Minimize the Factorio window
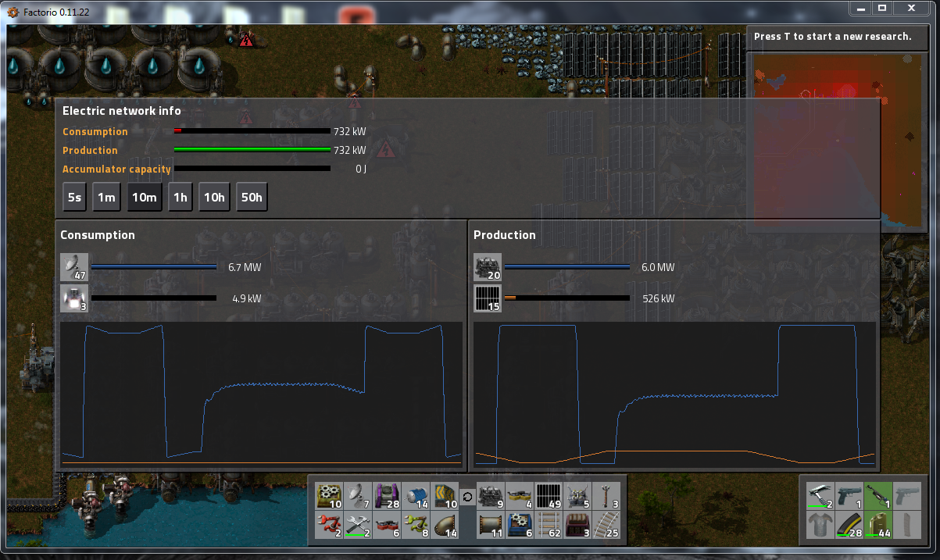This screenshot has width=940, height=560. point(860,7)
